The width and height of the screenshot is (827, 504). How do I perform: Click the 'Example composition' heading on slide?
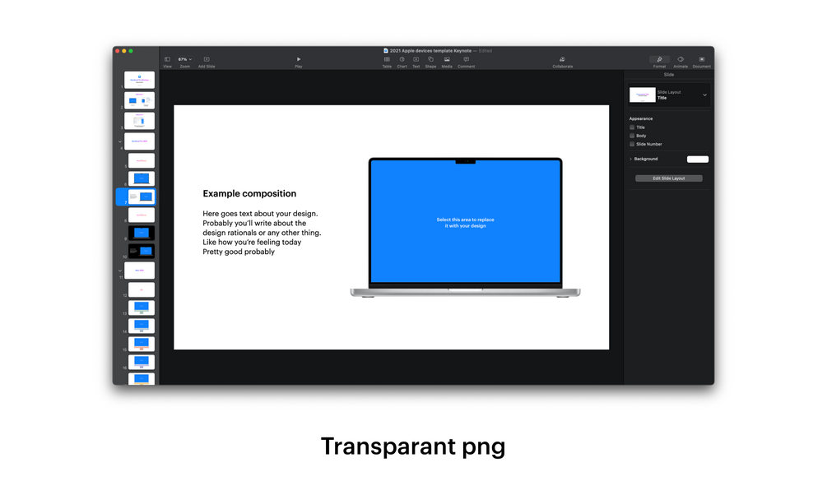coord(249,193)
